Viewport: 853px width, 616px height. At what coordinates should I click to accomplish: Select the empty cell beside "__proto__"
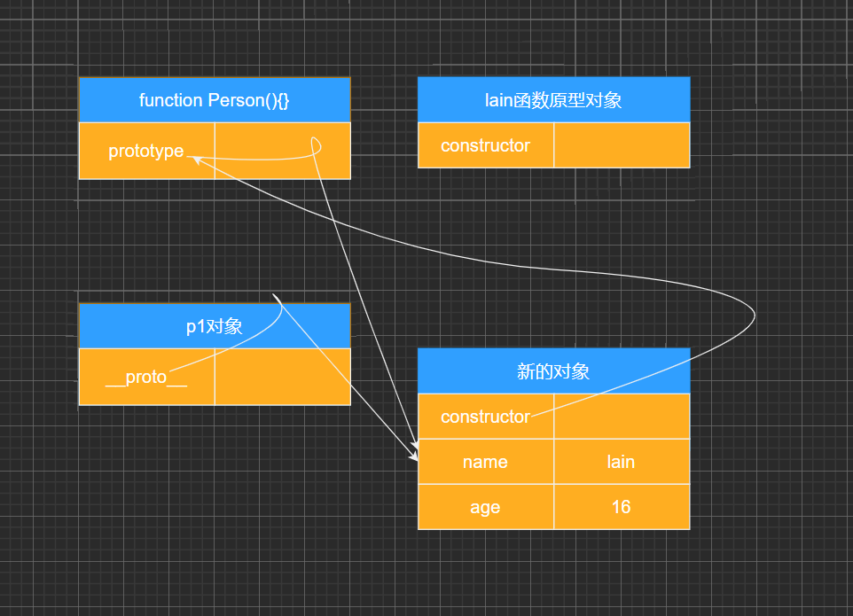click(282, 378)
